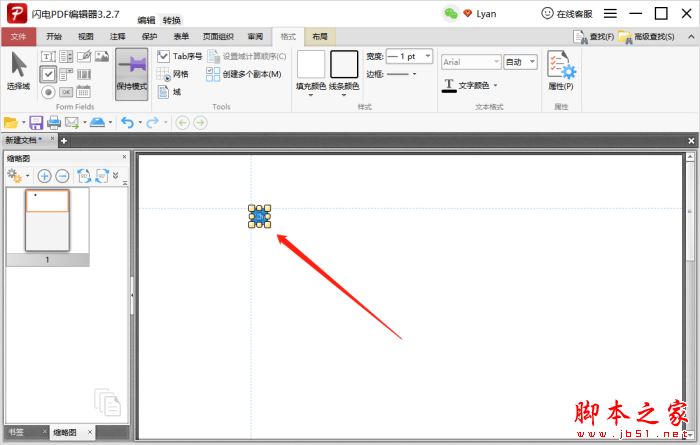
Task: Click the 在线客服 online support link
Action: tap(567, 14)
